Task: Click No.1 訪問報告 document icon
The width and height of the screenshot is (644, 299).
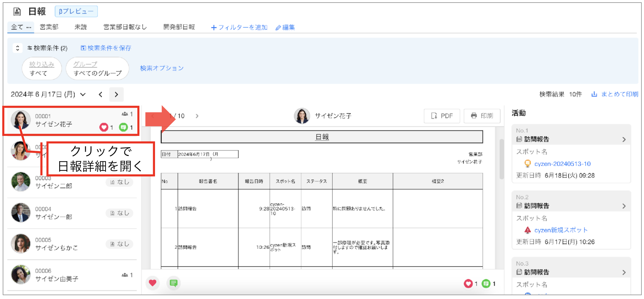Action: point(519,139)
